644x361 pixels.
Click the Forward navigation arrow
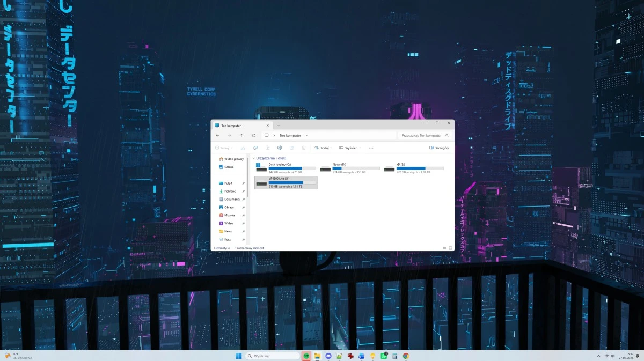tap(229, 136)
